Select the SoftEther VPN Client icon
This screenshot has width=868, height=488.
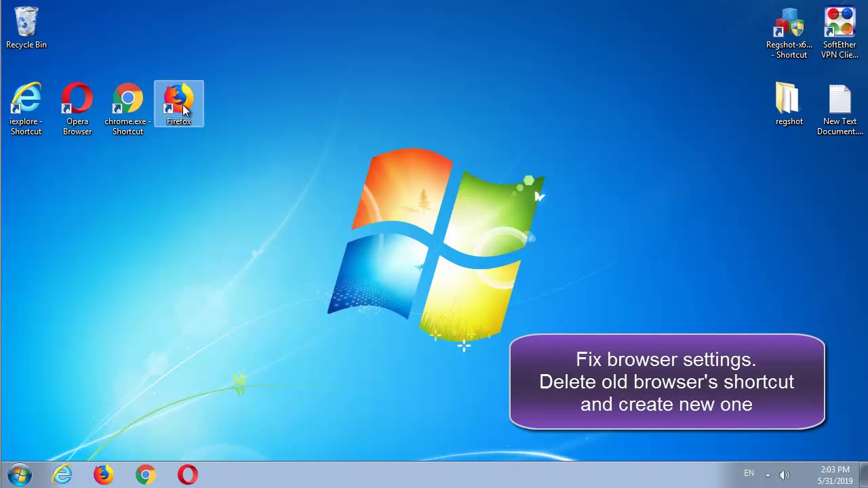840,33
